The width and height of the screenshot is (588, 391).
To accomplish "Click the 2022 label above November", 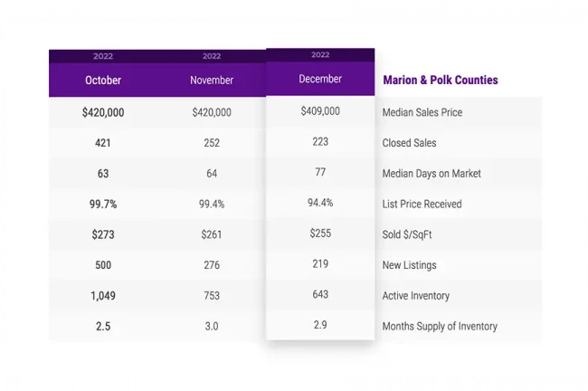I will (x=212, y=56).
